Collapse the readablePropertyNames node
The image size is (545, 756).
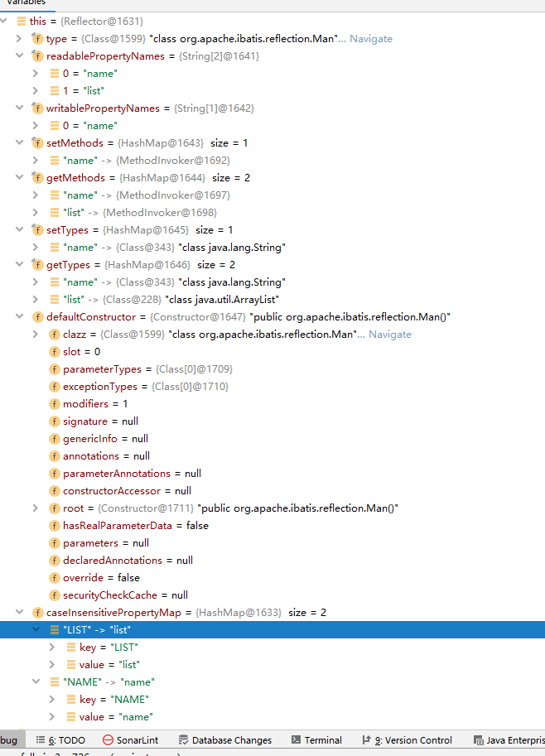(19, 56)
